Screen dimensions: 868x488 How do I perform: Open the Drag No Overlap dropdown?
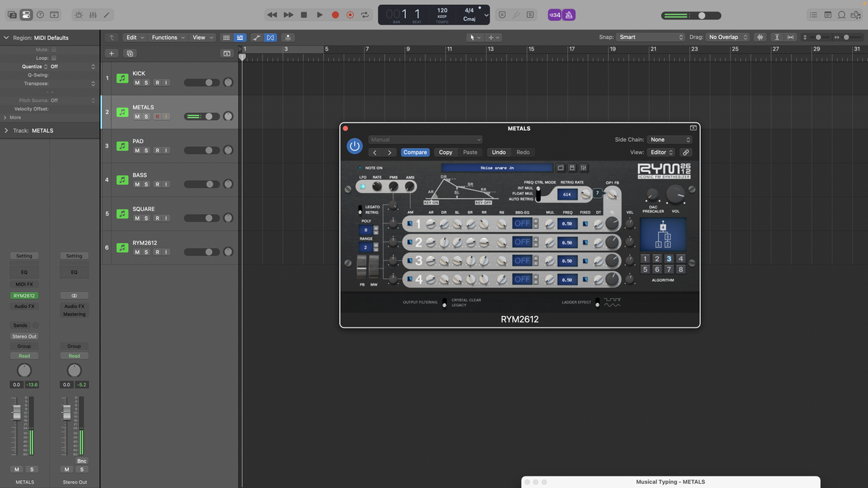(x=728, y=38)
